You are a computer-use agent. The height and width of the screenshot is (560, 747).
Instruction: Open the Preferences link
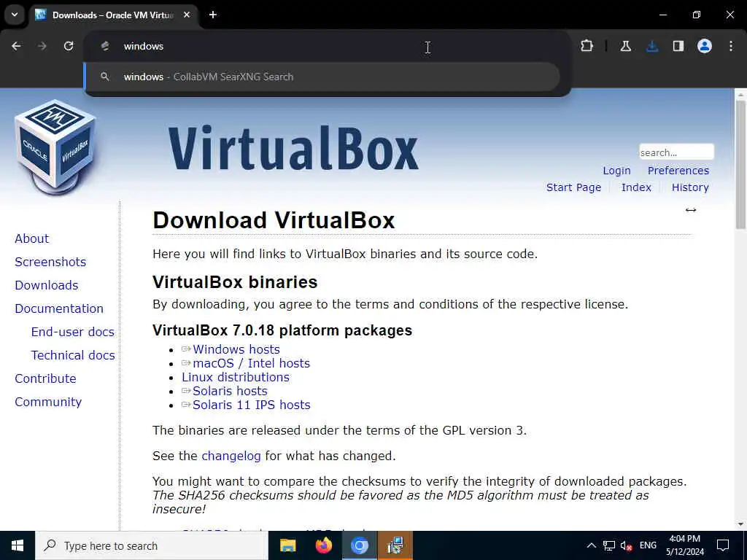678,171
